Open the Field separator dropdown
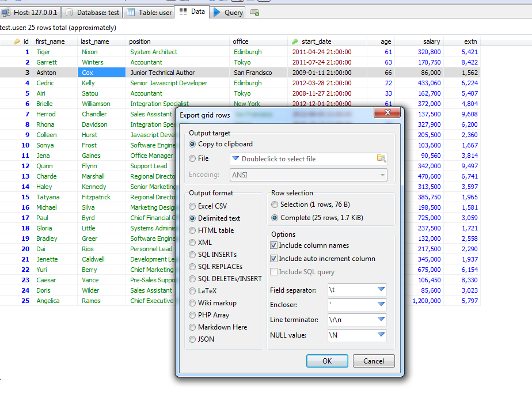 point(381,289)
